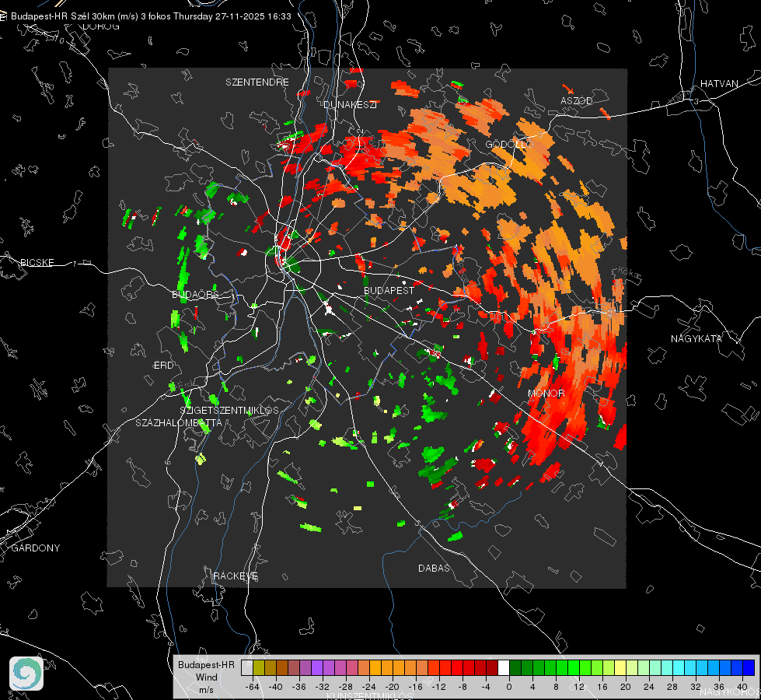Click the DUNAKESZI city label

point(350,104)
